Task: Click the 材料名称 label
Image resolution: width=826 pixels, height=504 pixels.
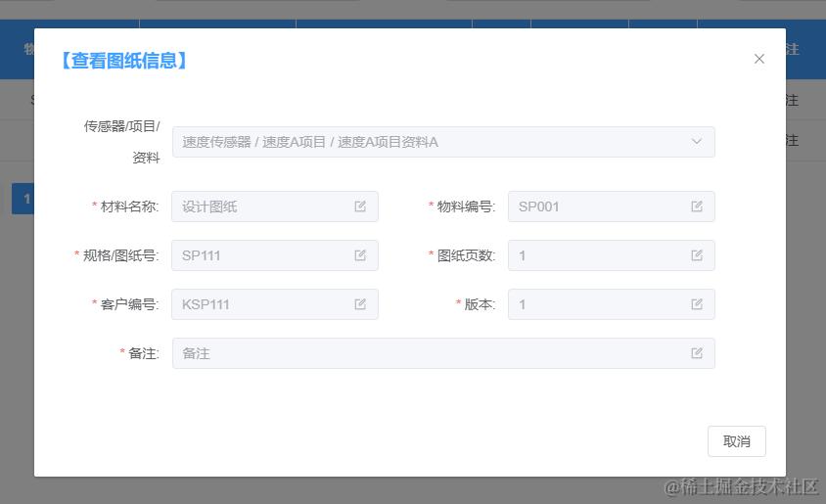Action: (129, 206)
